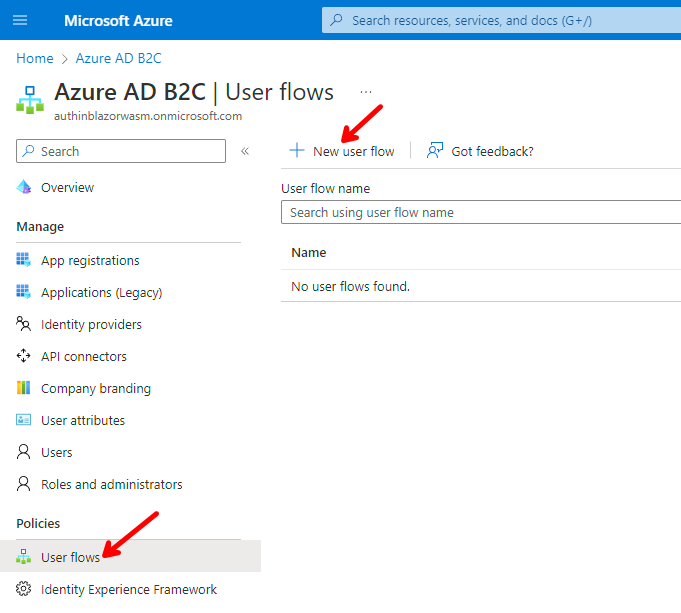
Task: Click the Overview icon
Action: (x=23, y=187)
